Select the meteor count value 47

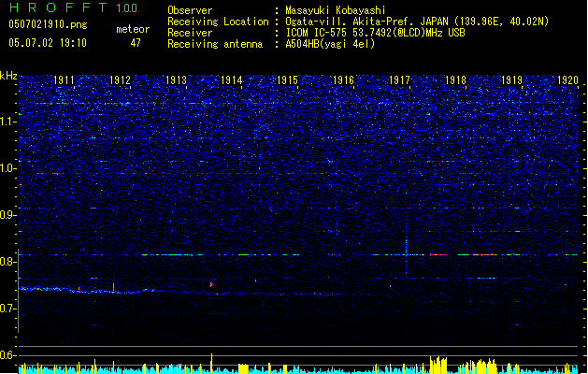coord(136,43)
